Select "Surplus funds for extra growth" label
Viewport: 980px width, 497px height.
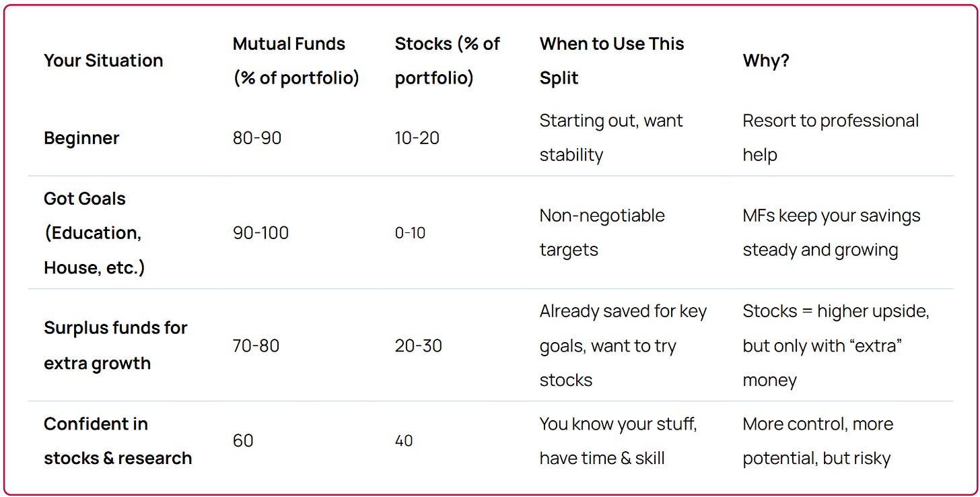(115, 345)
